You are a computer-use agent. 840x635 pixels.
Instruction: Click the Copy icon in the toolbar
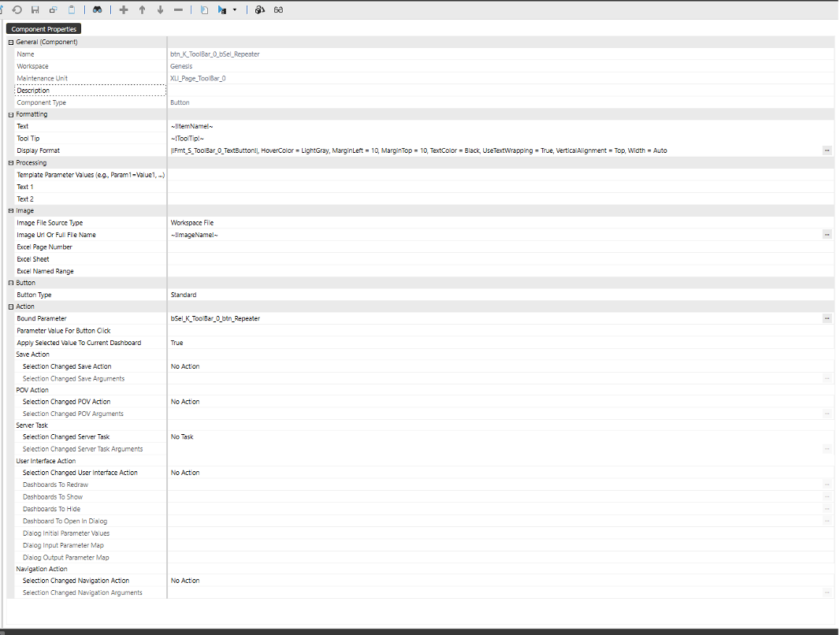click(x=53, y=9)
